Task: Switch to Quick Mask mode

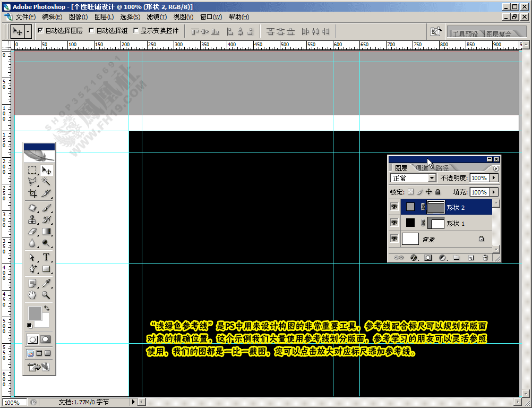Action: click(46, 339)
